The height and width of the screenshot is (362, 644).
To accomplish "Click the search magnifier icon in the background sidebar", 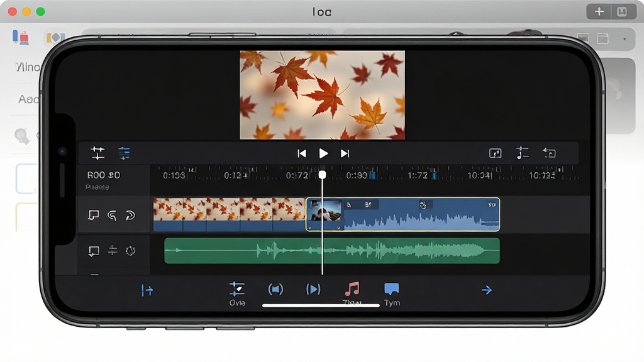I will pos(21,136).
